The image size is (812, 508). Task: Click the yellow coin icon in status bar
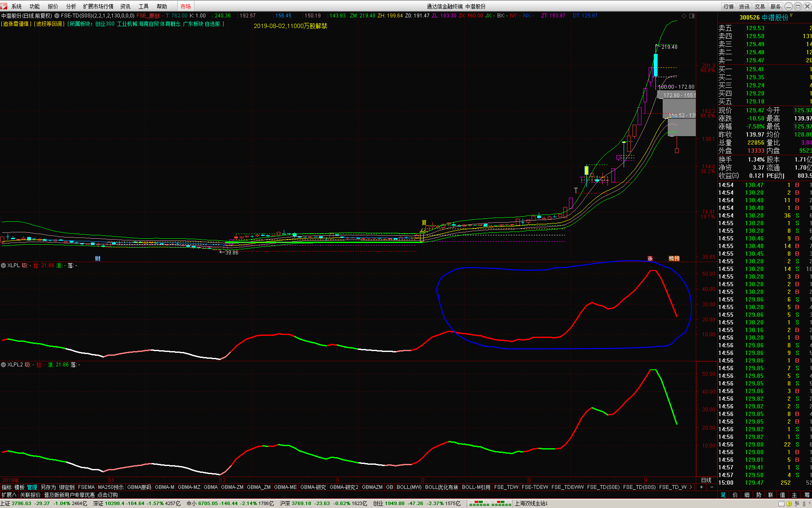click(x=789, y=504)
